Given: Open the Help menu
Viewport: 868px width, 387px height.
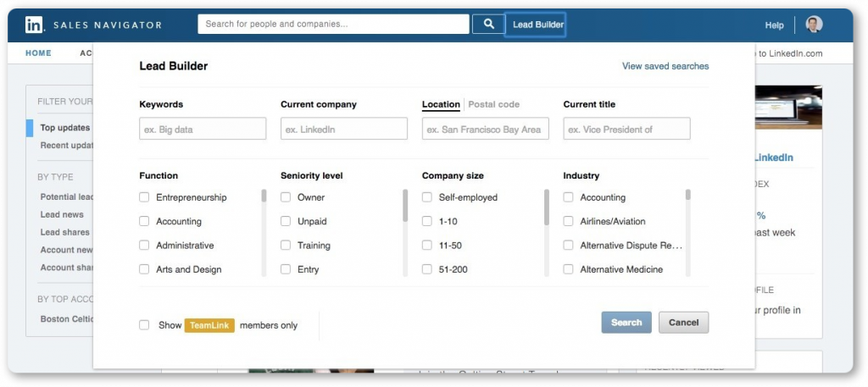Looking at the screenshot, I should (774, 25).
